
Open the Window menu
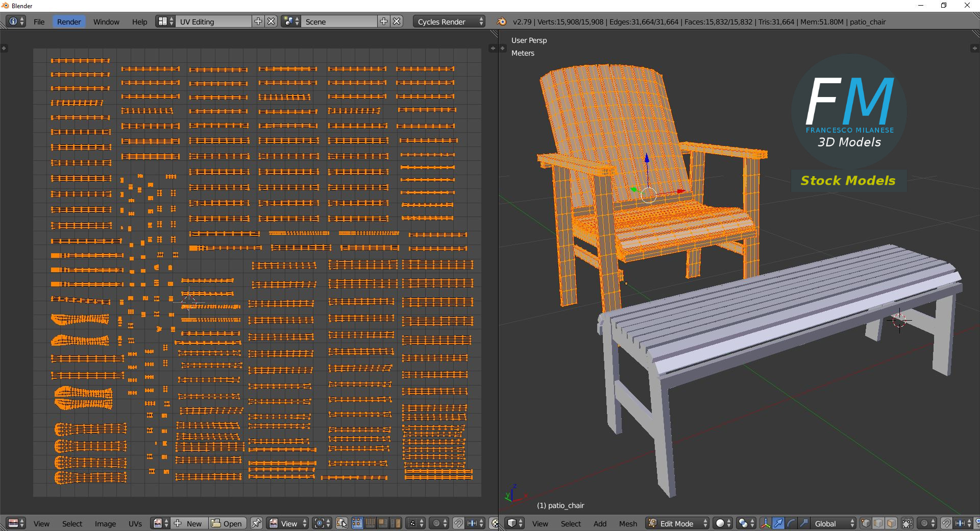[106, 22]
